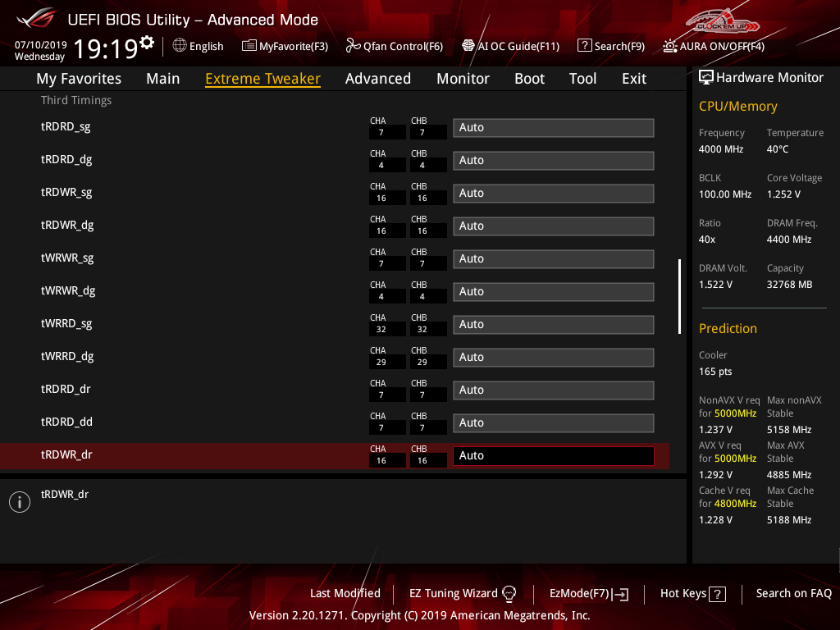Select the tWRWR_dg Auto input field

553,292
